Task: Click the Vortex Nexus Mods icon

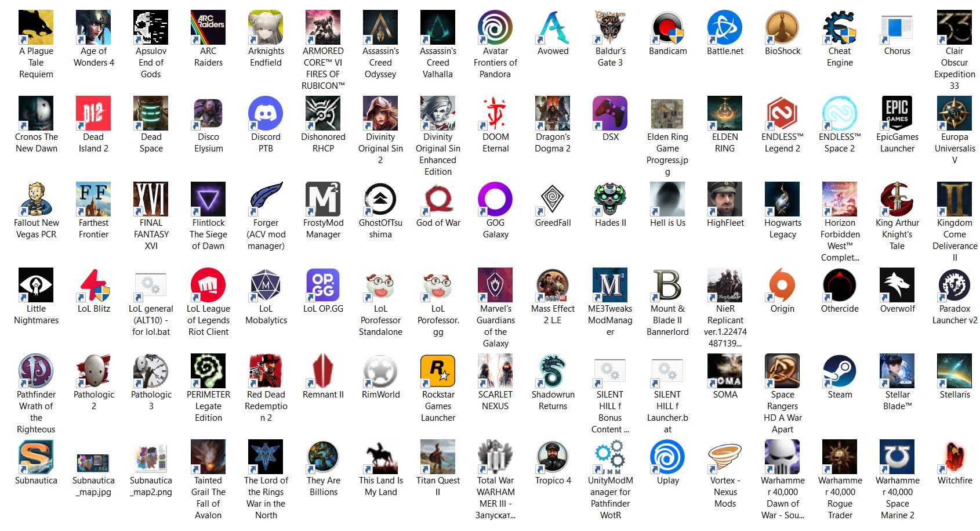Action: pyautogui.click(x=725, y=457)
